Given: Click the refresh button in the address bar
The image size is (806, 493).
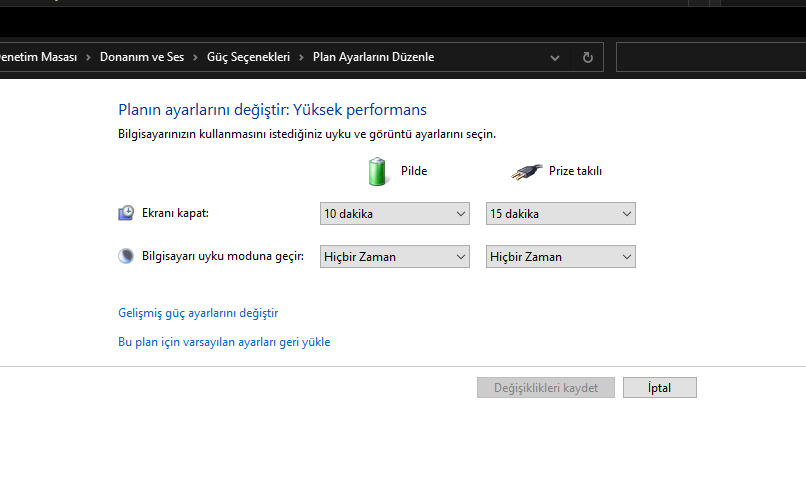Looking at the screenshot, I should pyautogui.click(x=587, y=58).
